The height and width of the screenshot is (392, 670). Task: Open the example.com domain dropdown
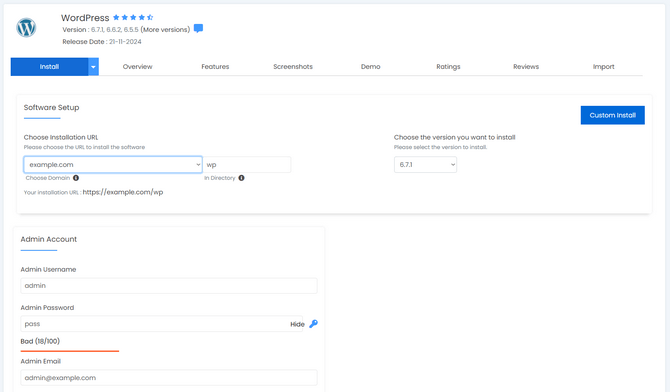[113, 165]
